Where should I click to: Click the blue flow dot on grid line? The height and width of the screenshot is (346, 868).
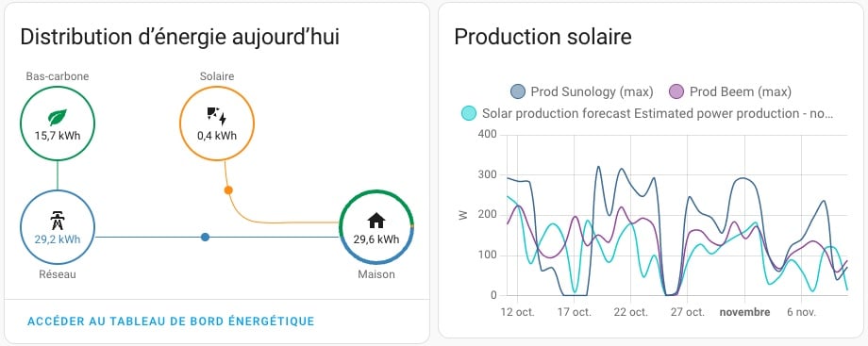click(205, 237)
